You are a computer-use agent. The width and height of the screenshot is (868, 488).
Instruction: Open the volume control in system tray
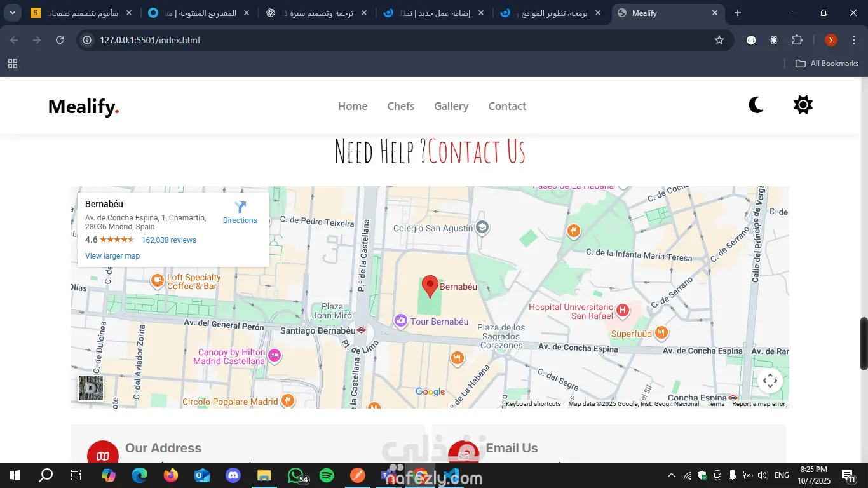pyautogui.click(x=763, y=475)
